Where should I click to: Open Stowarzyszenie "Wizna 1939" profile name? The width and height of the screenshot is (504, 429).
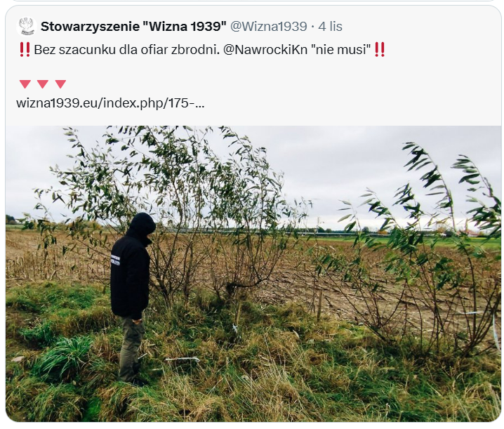click(x=133, y=27)
